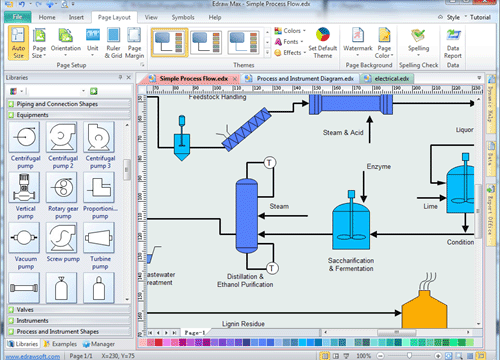Open the www.edrawsoft.com link

click(33, 356)
